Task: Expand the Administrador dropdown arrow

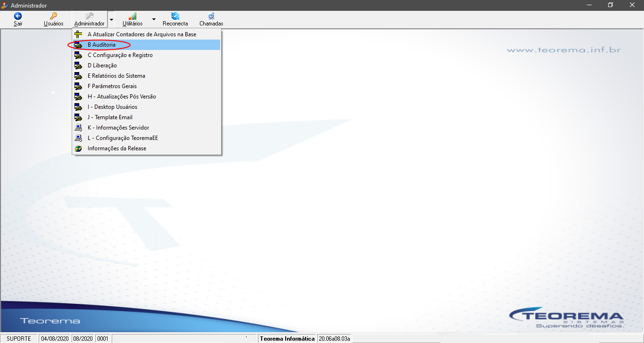Action: [x=111, y=19]
